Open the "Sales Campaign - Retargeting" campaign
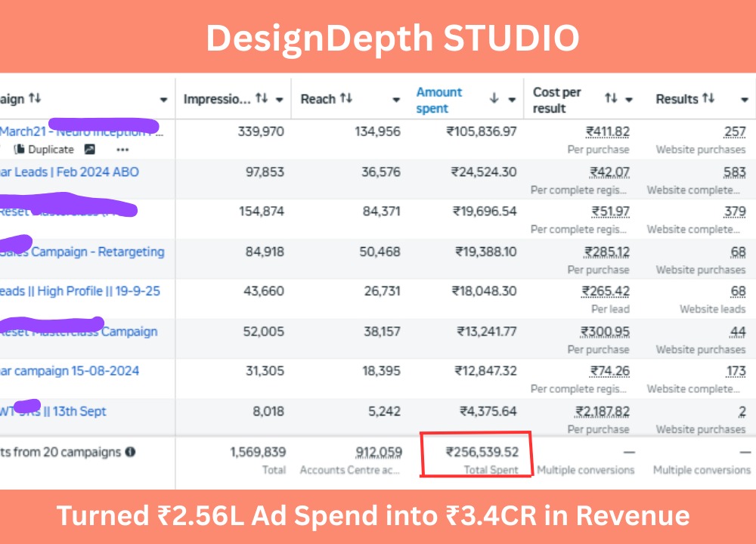The width and height of the screenshot is (756, 544). point(82,252)
